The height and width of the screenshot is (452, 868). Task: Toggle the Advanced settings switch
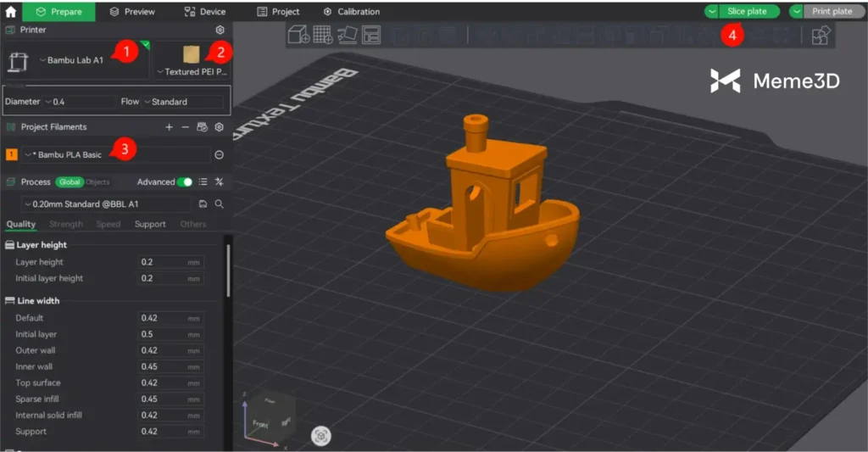point(184,181)
